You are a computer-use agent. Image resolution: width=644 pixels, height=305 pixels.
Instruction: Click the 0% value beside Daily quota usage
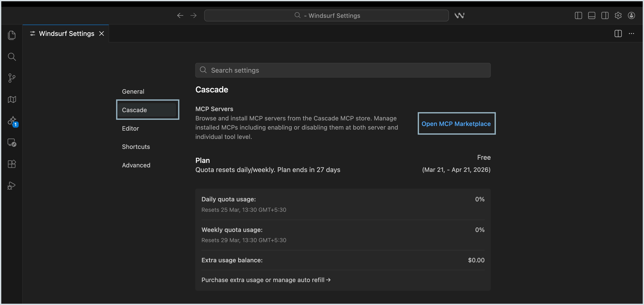[479, 199]
